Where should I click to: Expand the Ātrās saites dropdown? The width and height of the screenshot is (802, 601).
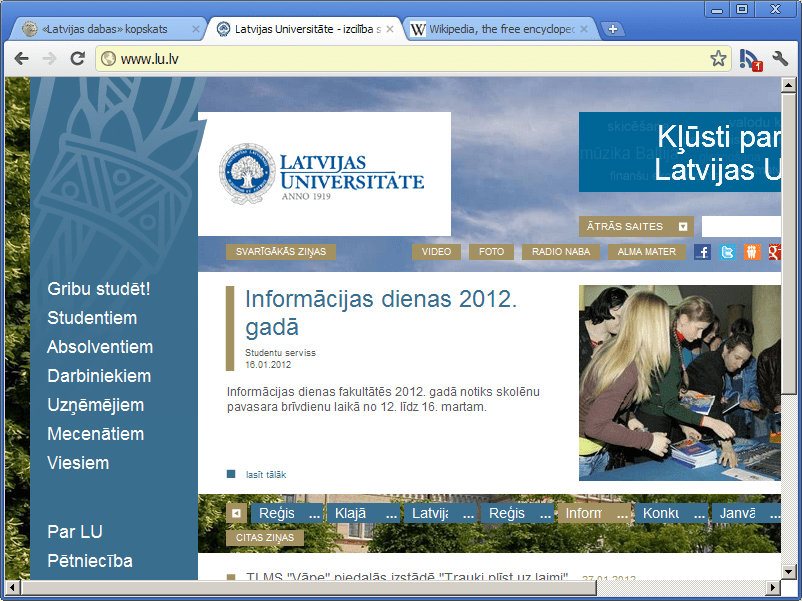[x=636, y=227]
